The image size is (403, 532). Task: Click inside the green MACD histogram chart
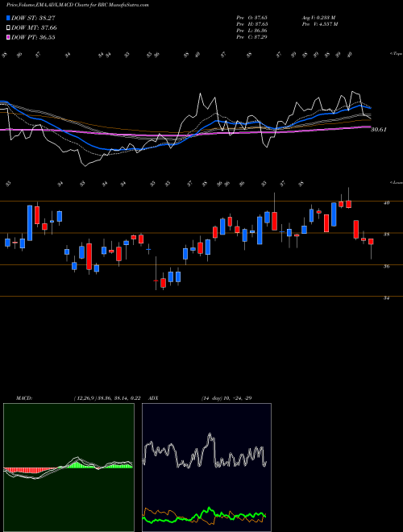click(69, 468)
